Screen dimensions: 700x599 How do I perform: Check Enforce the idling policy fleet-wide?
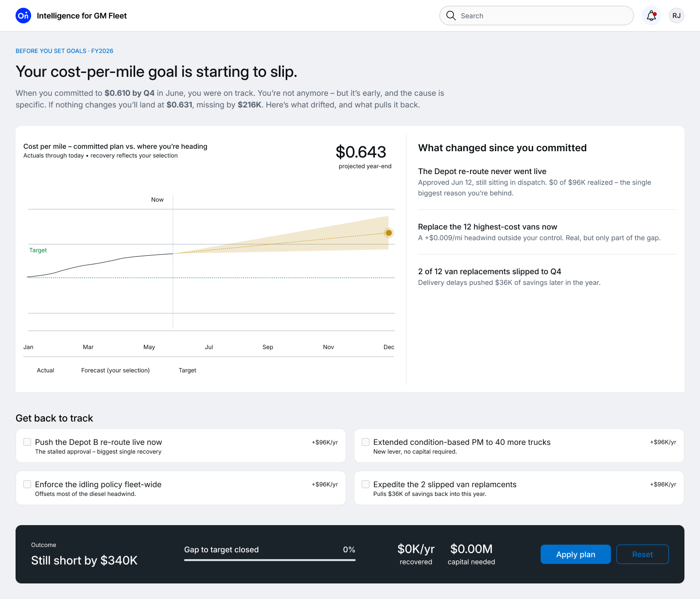pyautogui.click(x=27, y=484)
